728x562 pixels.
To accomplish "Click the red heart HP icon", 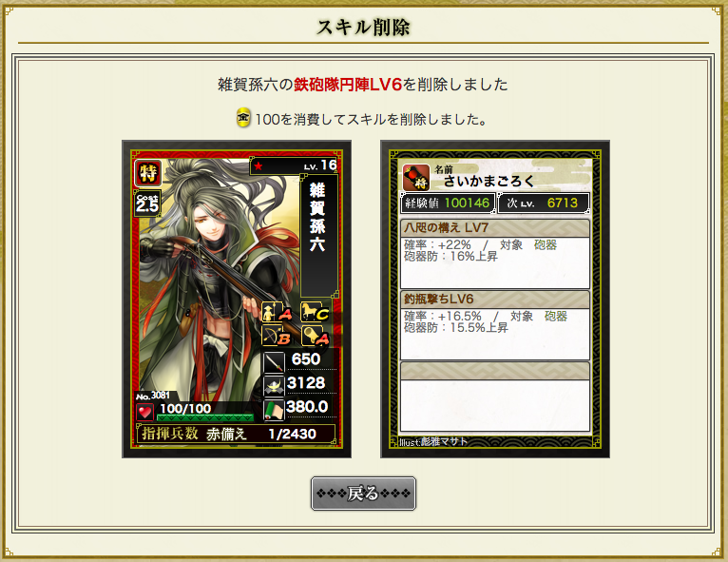I will click(x=144, y=412).
